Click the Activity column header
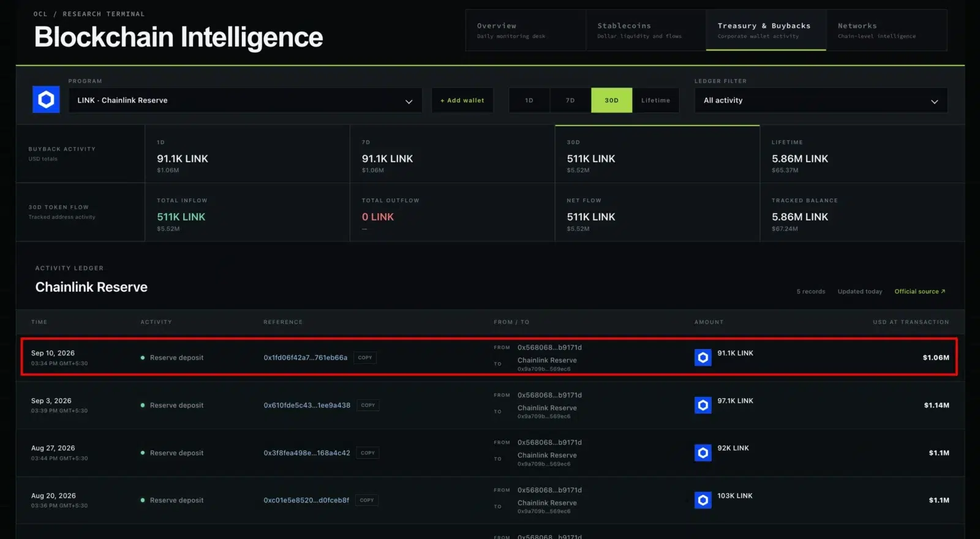980x539 pixels. tap(156, 322)
